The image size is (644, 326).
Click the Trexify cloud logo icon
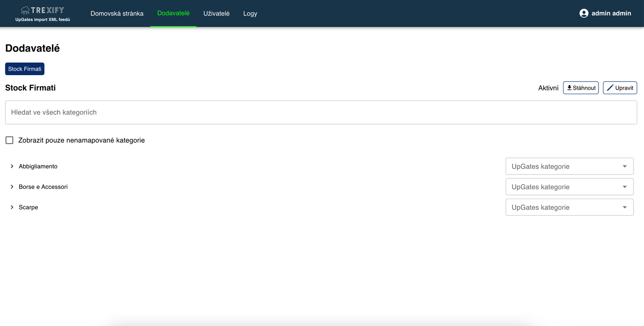coord(25,10)
